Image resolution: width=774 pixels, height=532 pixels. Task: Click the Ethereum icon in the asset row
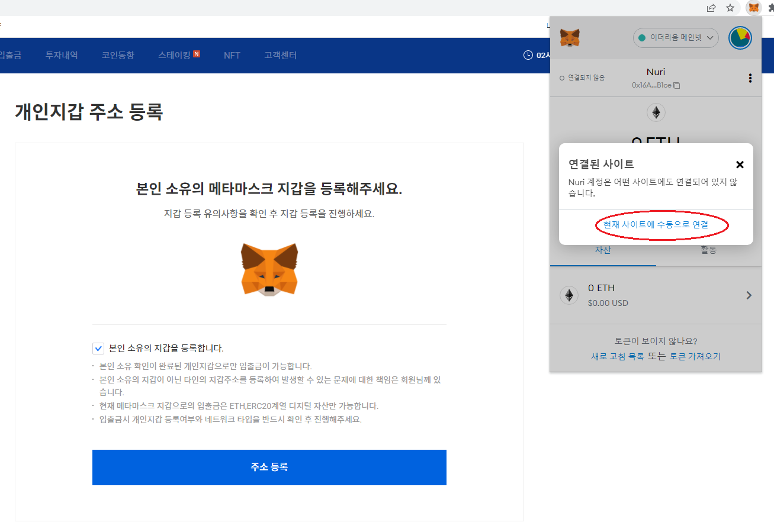569,295
